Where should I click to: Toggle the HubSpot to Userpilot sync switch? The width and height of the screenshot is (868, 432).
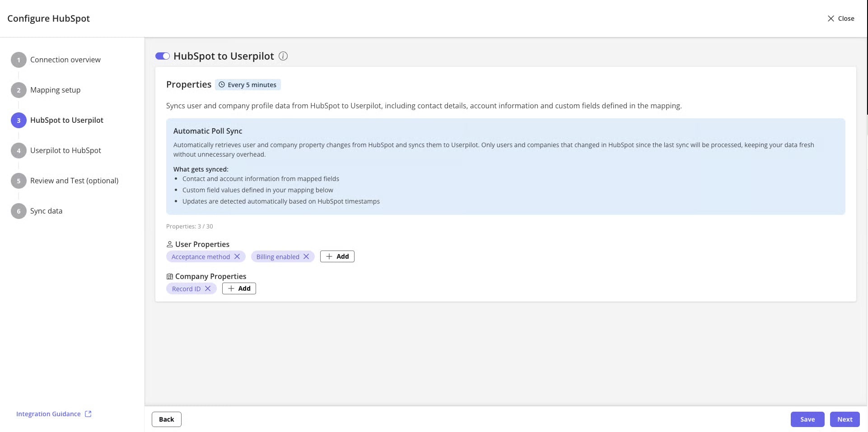coord(163,56)
